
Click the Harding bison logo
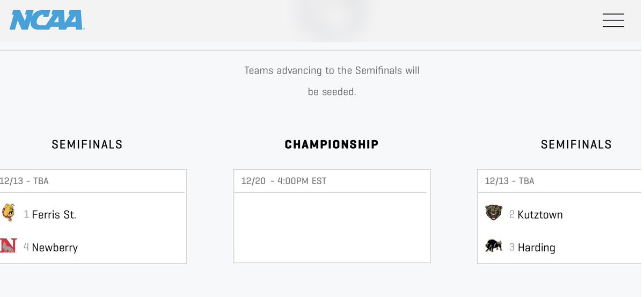(x=494, y=246)
